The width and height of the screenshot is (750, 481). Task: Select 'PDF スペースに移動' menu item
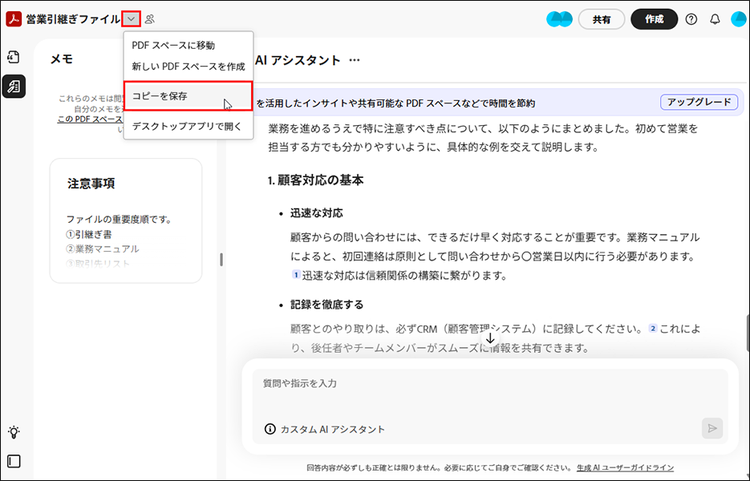pyautogui.click(x=173, y=45)
